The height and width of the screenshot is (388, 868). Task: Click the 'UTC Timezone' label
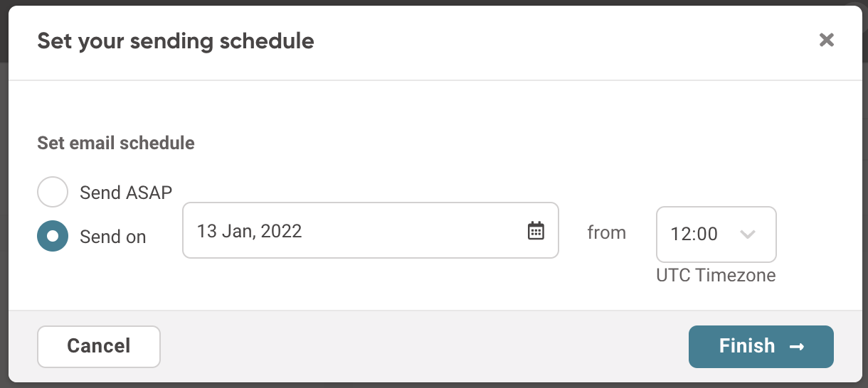[x=716, y=275]
